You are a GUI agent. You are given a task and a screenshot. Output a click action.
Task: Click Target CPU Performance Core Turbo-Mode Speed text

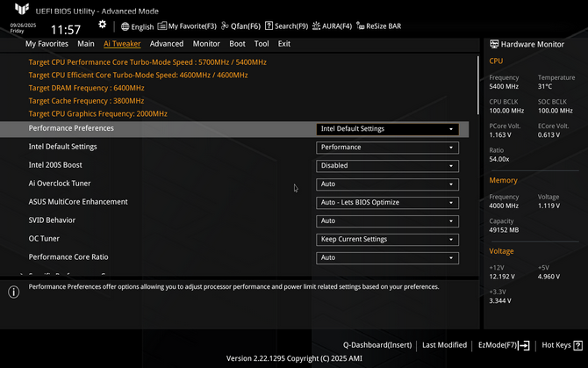click(147, 62)
